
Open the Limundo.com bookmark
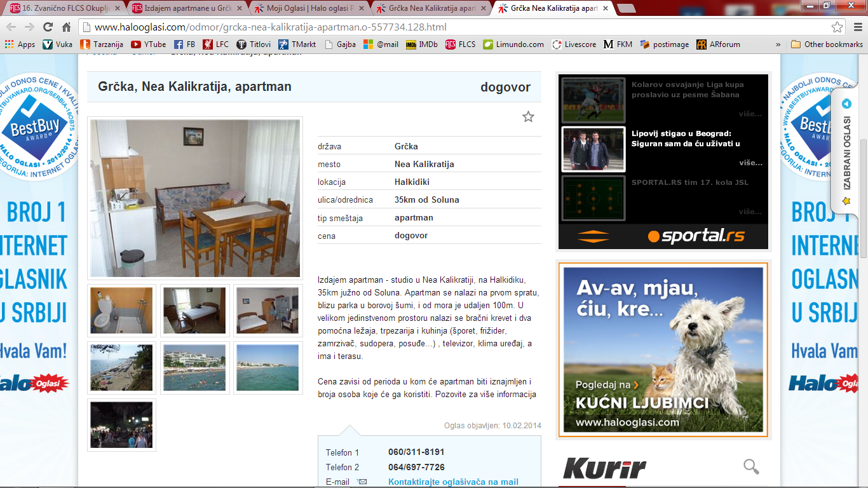point(513,44)
